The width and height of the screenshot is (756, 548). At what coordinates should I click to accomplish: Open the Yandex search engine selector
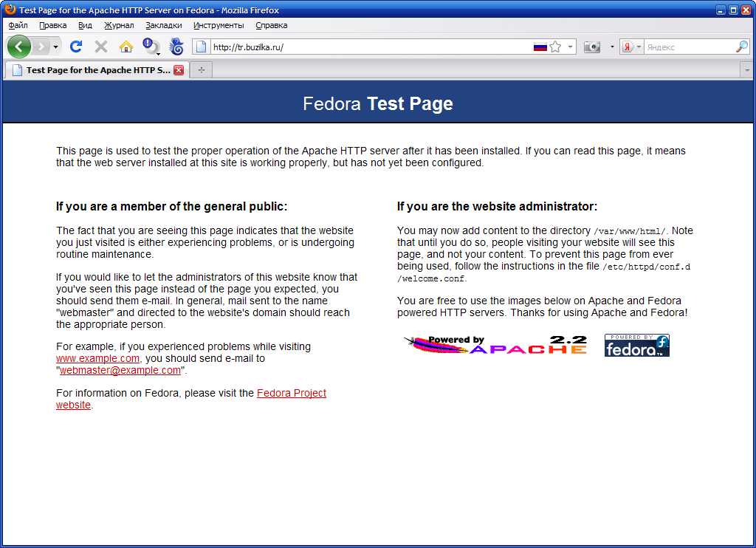point(631,47)
